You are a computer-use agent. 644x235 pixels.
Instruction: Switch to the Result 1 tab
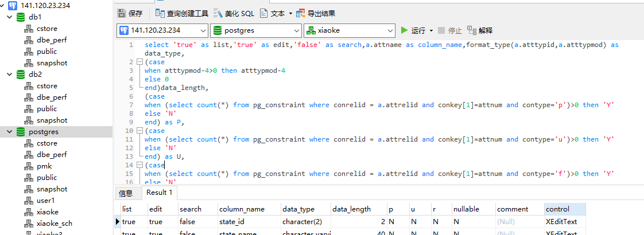[160, 193]
